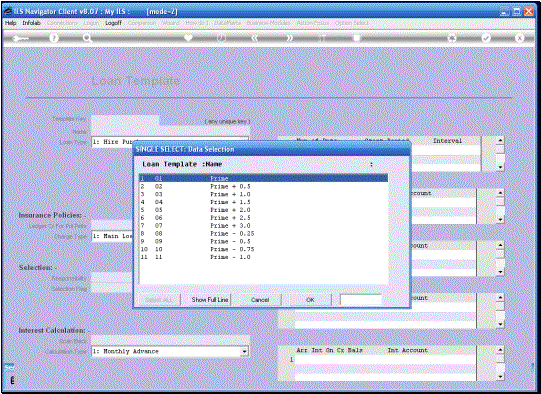Open the Option Select menu
Image resolution: width=541 pixels, height=394 pixels.
pos(352,23)
